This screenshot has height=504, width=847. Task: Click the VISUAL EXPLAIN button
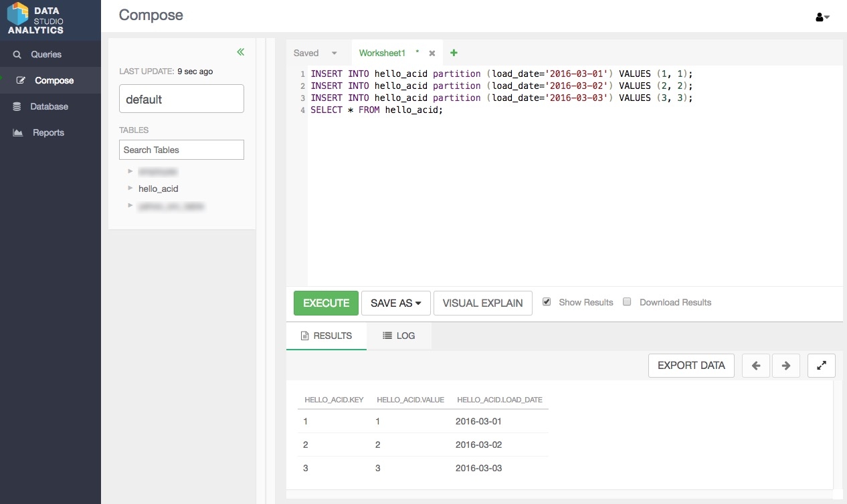pyautogui.click(x=483, y=303)
